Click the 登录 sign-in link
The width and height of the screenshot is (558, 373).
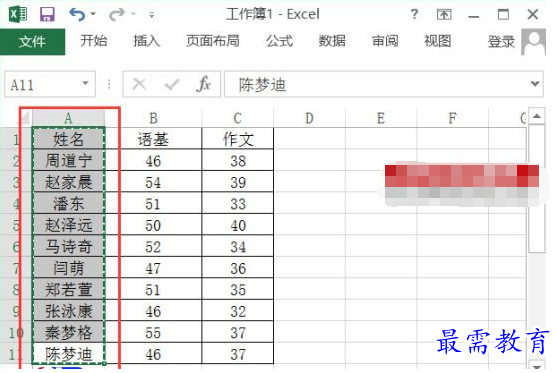pyautogui.click(x=501, y=42)
